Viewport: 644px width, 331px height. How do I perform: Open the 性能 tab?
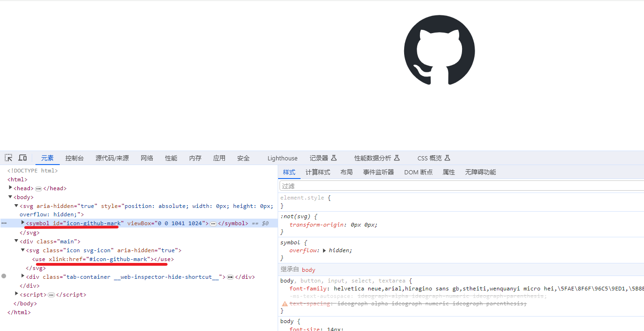171,158
